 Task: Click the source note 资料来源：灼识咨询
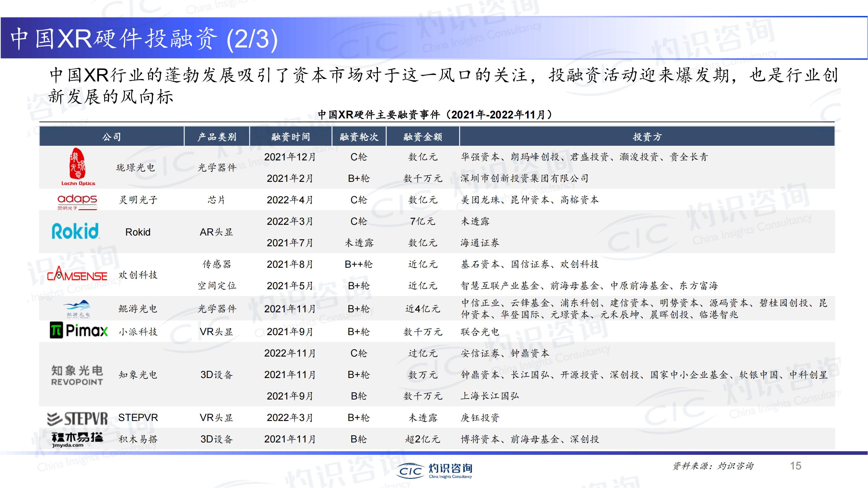point(713,466)
